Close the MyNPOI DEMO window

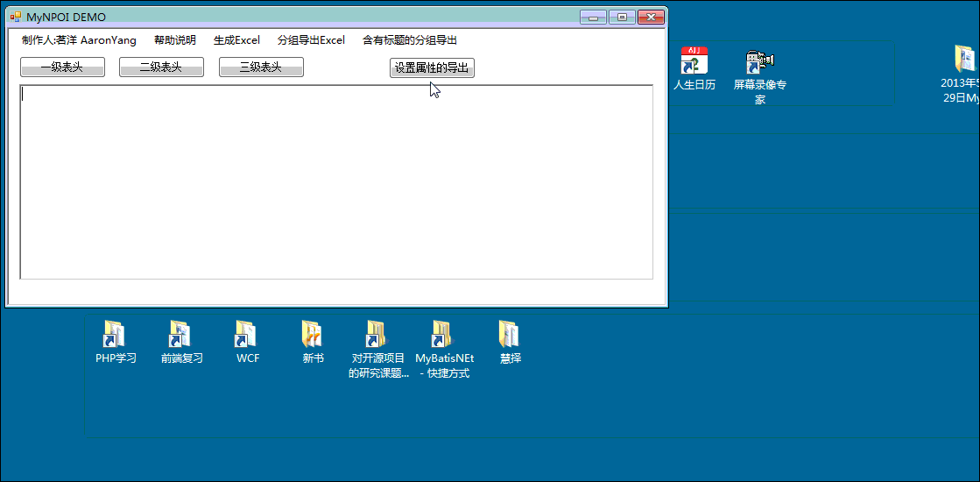pyautogui.click(x=651, y=17)
